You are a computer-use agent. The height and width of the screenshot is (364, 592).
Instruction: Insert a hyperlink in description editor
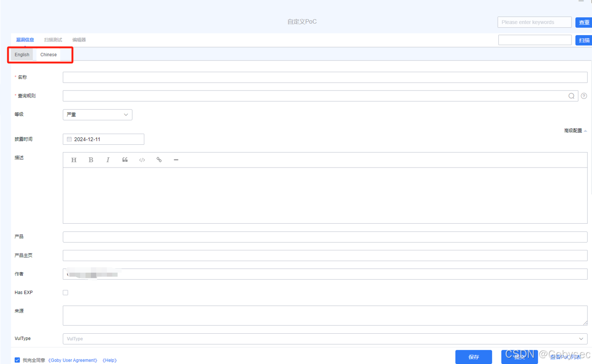[x=159, y=160]
